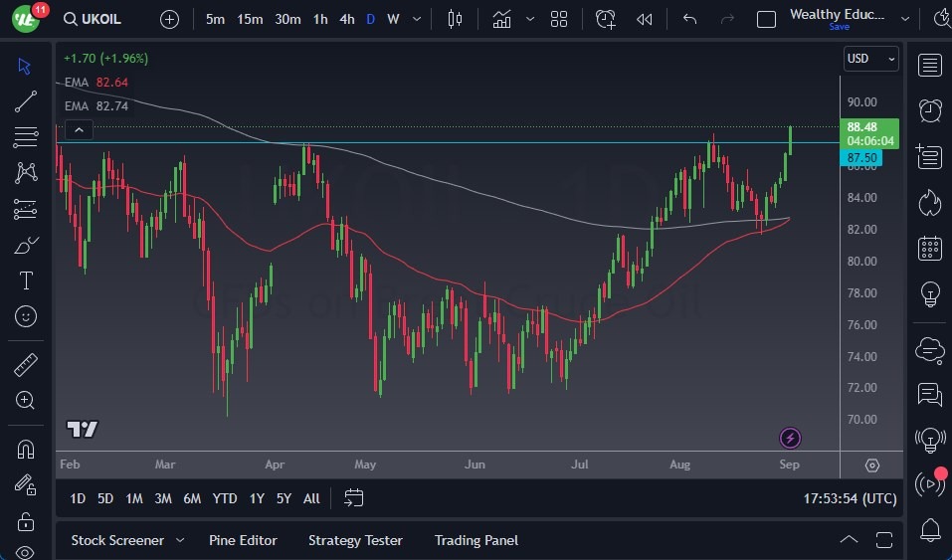
Task: Open the ideas lightbulb panel
Action: 930,293
